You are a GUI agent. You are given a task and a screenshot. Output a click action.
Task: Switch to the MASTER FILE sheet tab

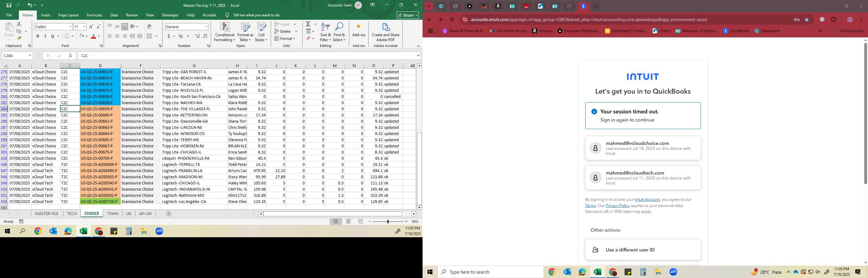pyautogui.click(x=47, y=214)
